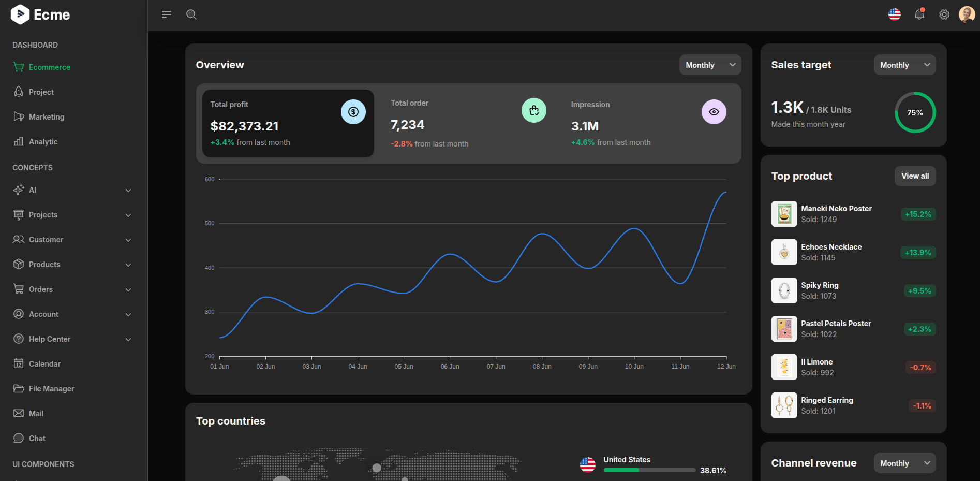Open the settings gear in header
Screen dimensions: 980x481
tap(944, 14)
